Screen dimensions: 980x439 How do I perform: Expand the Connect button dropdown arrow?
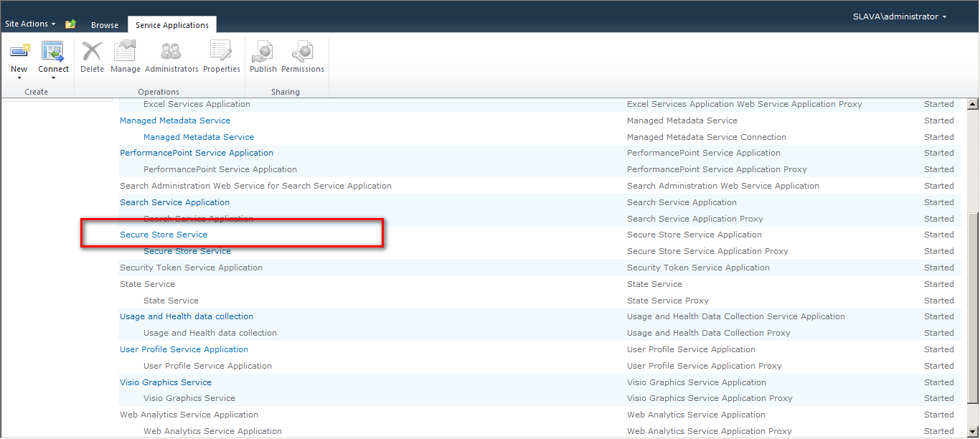pyautogui.click(x=52, y=77)
